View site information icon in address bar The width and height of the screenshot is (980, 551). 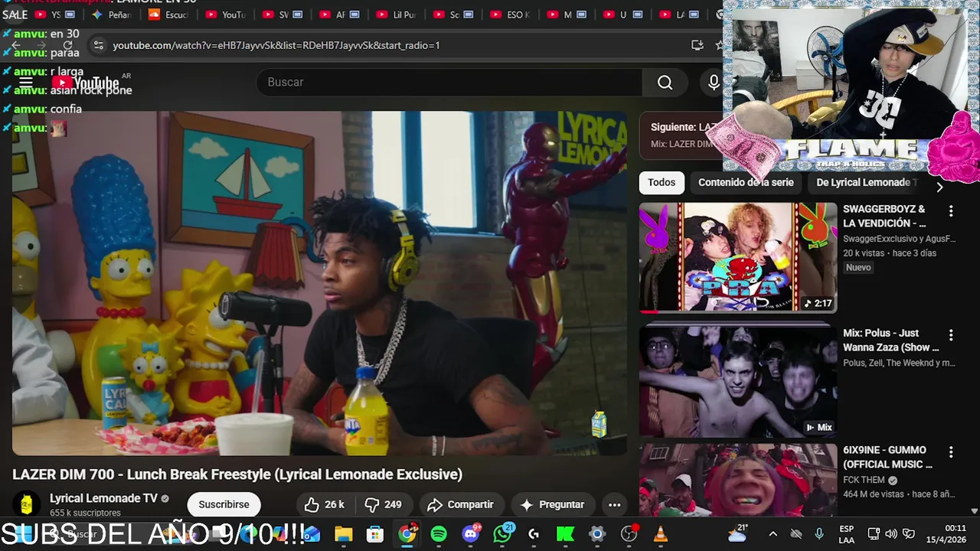tap(98, 45)
